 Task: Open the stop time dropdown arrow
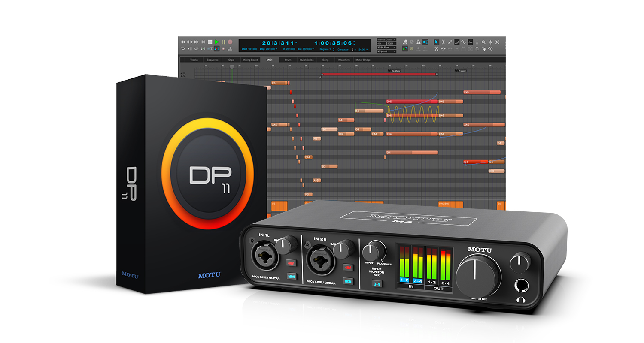point(276,49)
